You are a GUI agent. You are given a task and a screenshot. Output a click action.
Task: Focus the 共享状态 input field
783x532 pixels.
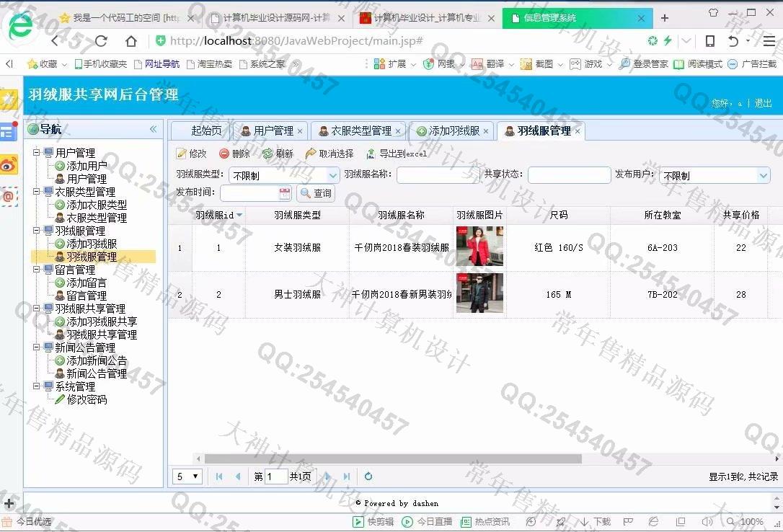tap(569, 175)
